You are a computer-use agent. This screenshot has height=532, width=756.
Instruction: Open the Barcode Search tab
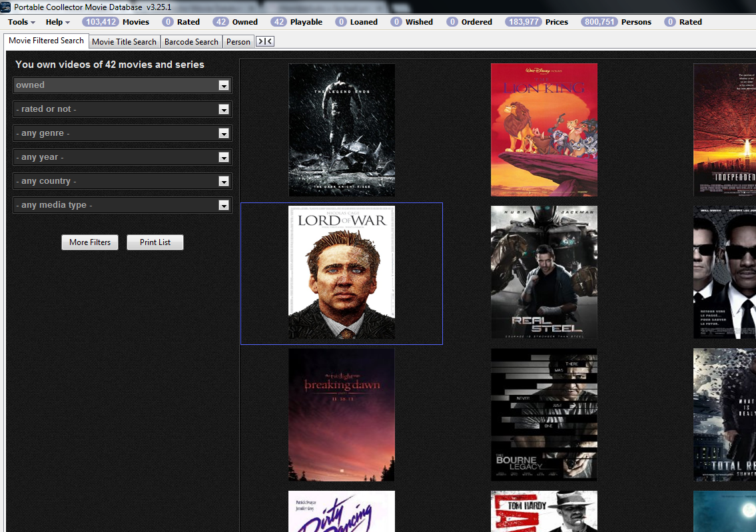coord(191,42)
